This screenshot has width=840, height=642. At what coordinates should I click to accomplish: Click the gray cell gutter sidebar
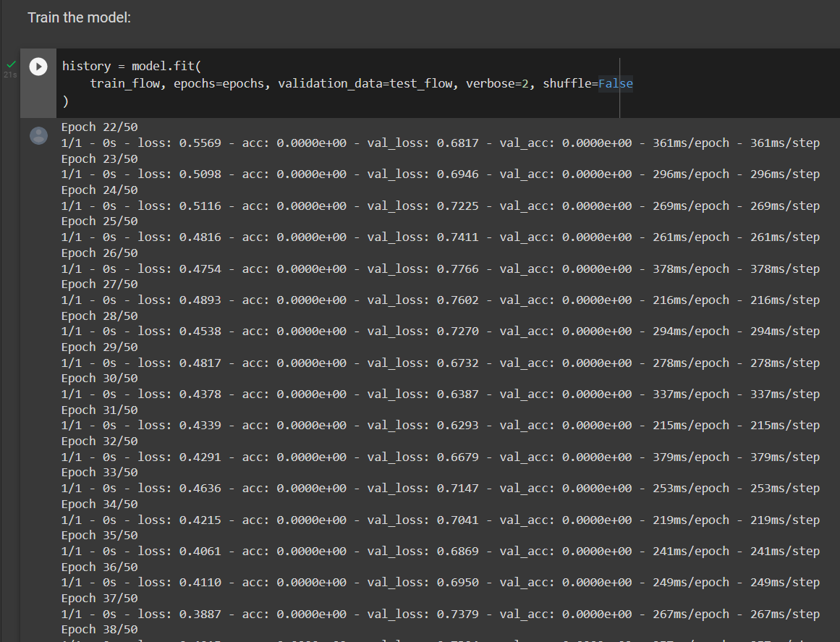tap(38, 101)
